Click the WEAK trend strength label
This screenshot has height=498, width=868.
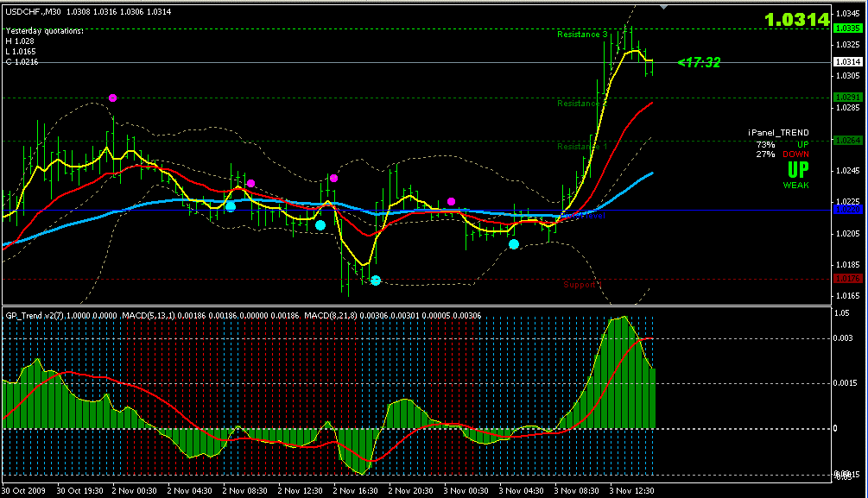coord(796,186)
